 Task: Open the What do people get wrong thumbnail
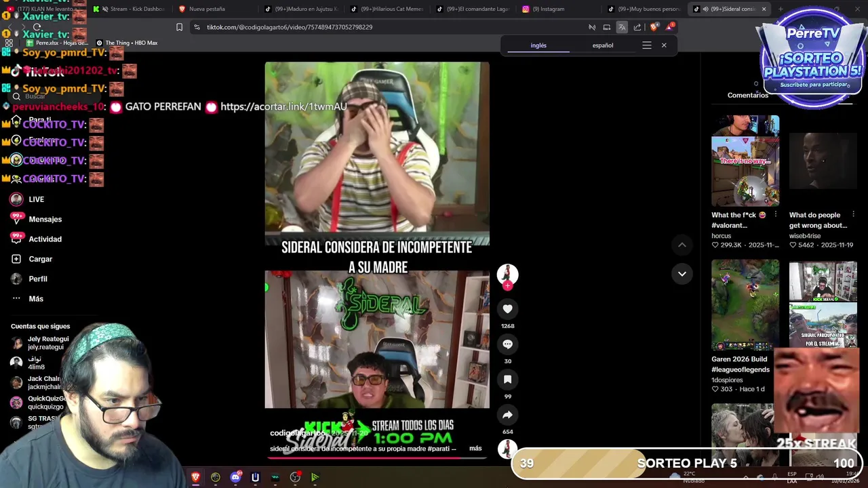click(823, 161)
